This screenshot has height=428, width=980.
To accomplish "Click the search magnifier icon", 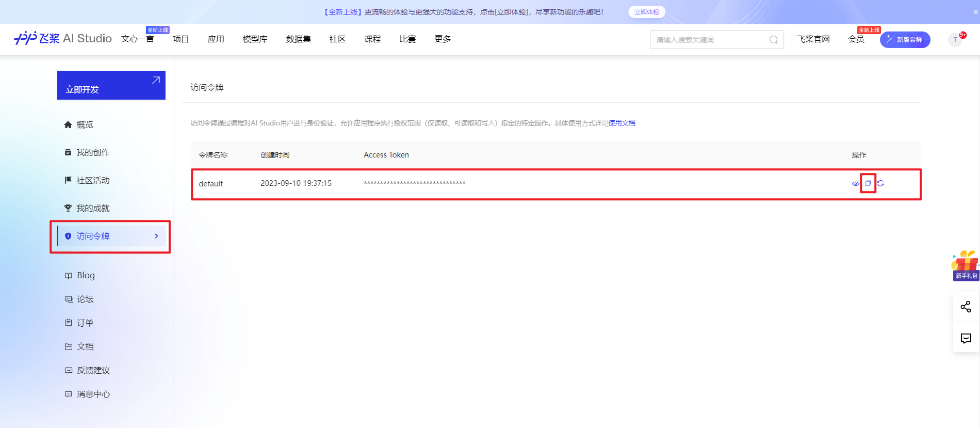I will click(774, 40).
